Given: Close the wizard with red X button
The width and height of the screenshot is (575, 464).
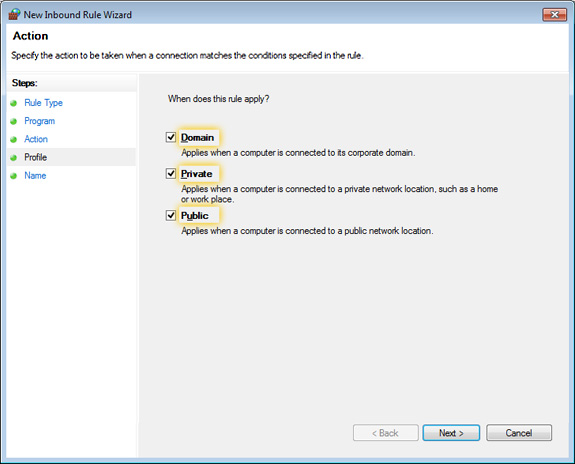Looking at the screenshot, I should (554, 15).
